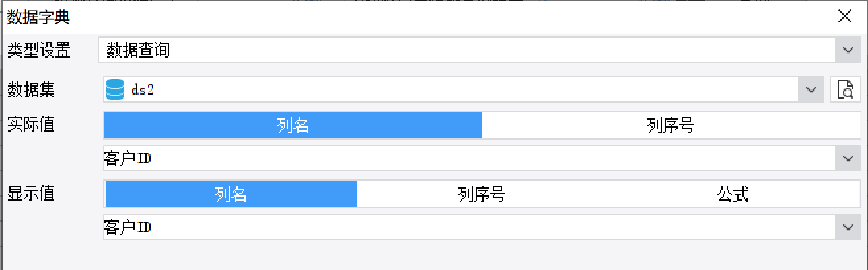Viewport: 868px width, 270px height.
Task: Click the 实际值 客户ID column field
Action: [x=462, y=159]
